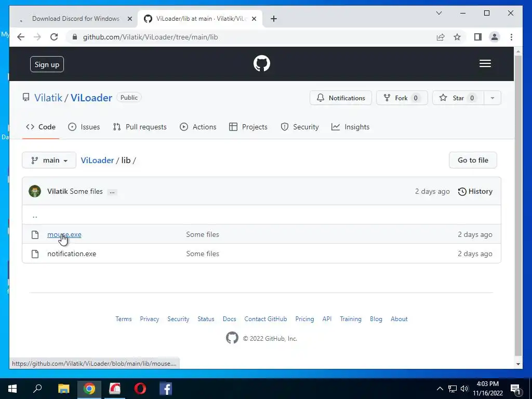Image resolution: width=532 pixels, height=399 pixels.
Task: Click the Sign up button
Action: point(47,64)
